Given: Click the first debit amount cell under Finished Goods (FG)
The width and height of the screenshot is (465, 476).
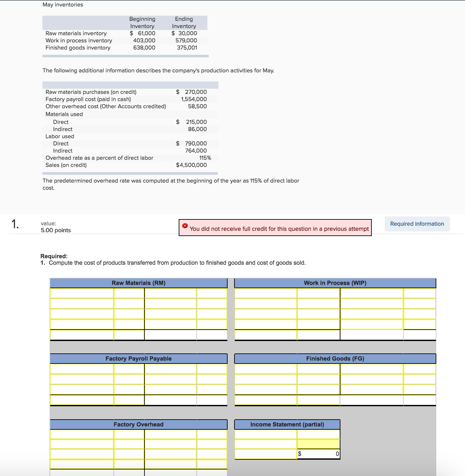Looking at the screenshot, I should point(319,369).
